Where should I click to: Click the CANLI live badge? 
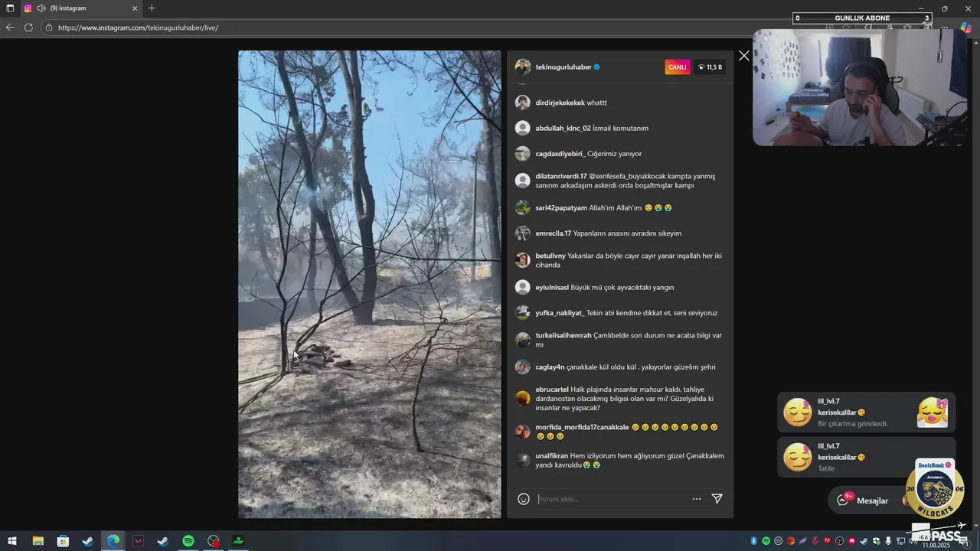(x=678, y=67)
